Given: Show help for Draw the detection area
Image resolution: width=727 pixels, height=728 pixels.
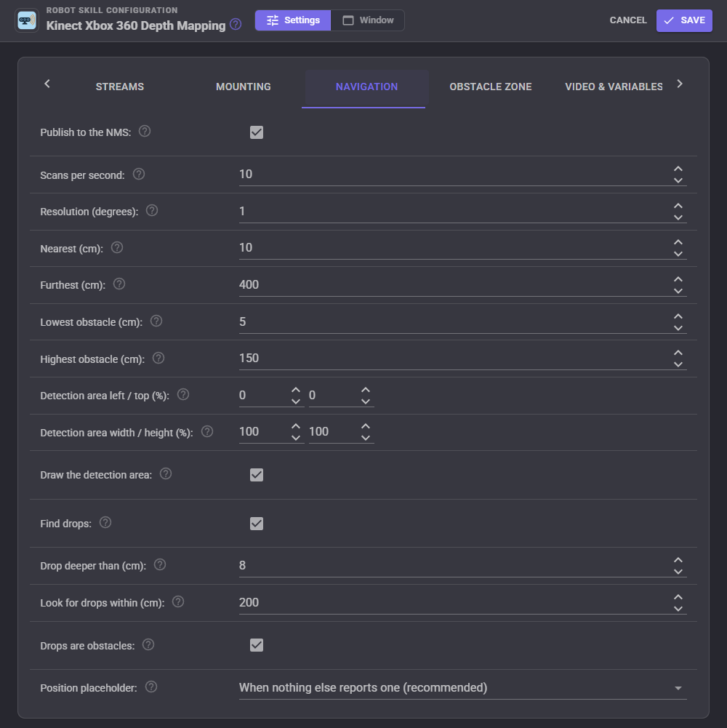Looking at the screenshot, I should pyautogui.click(x=166, y=473).
